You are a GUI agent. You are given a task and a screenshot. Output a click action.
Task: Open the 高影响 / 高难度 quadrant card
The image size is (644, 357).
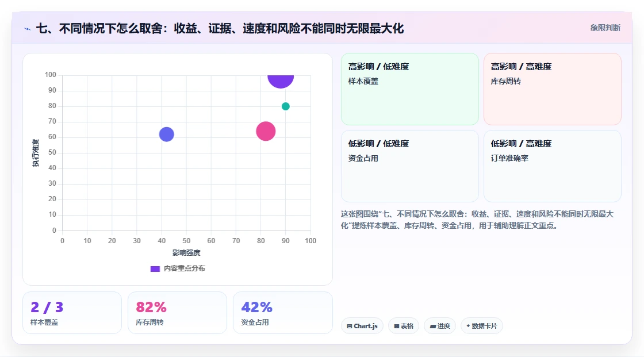click(553, 89)
